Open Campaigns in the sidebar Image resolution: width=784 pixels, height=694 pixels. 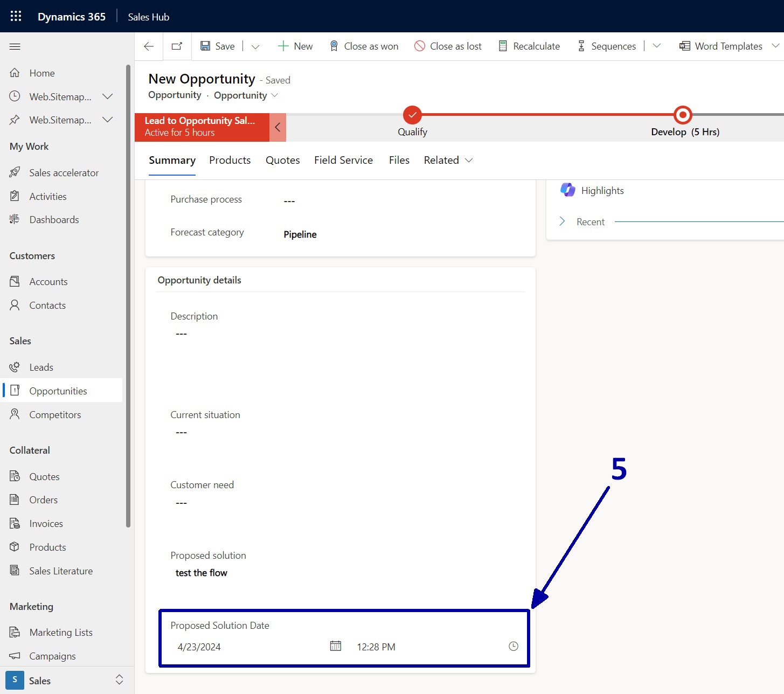[x=61, y=656]
